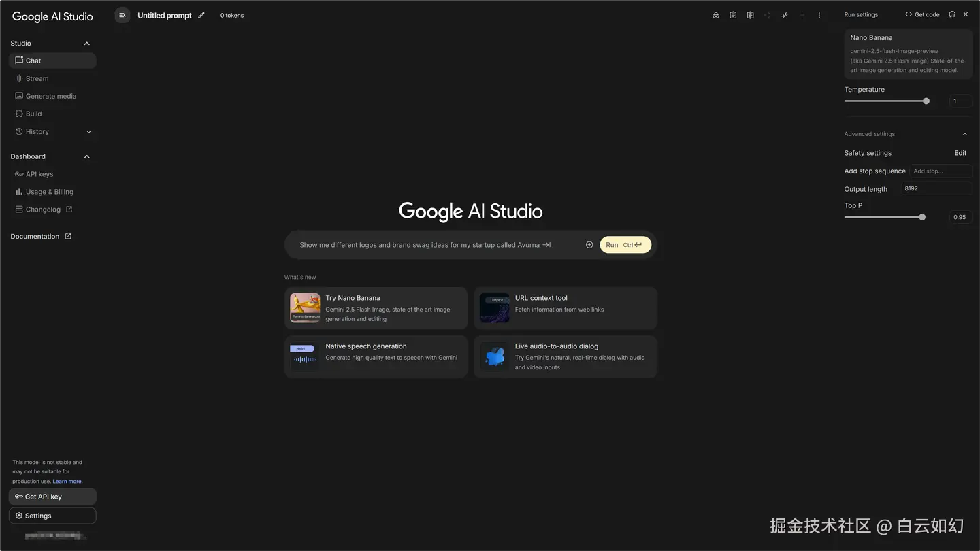Click the History clock icon

19,131
